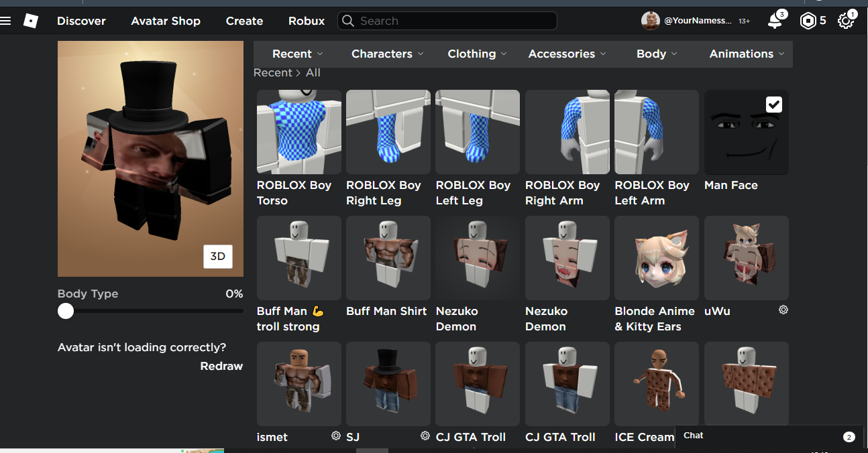This screenshot has height=453, width=868.
Task: Select the ROBLOX Boy Torso thumbnail
Action: pyautogui.click(x=299, y=132)
